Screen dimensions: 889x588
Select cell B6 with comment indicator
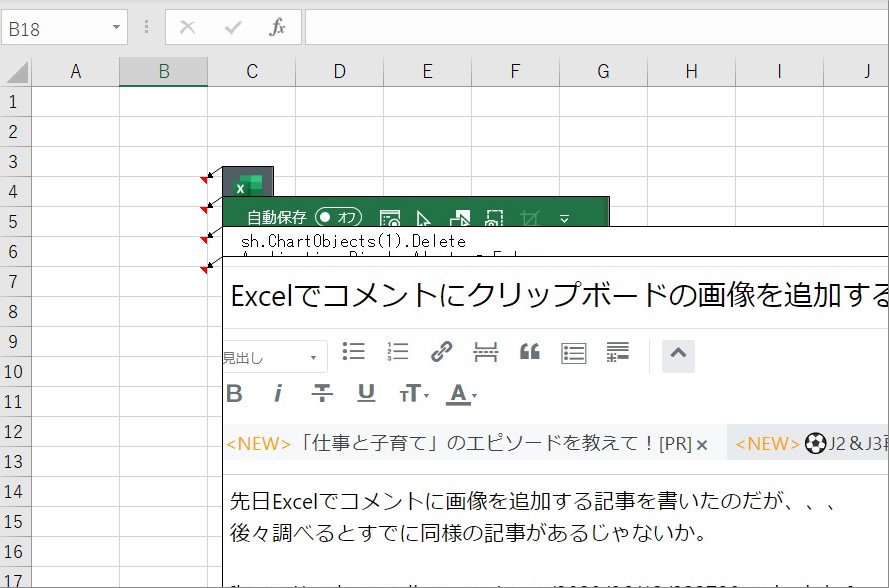pyautogui.click(x=163, y=252)
